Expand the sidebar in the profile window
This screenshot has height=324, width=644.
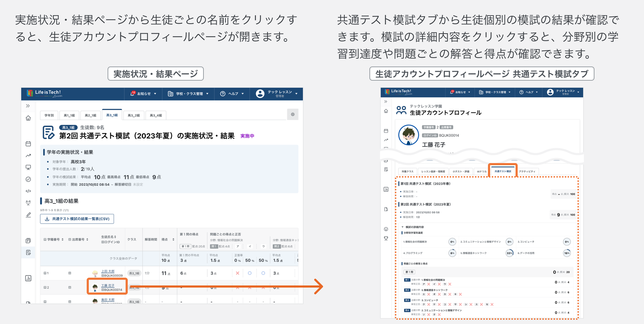point(386,102)
